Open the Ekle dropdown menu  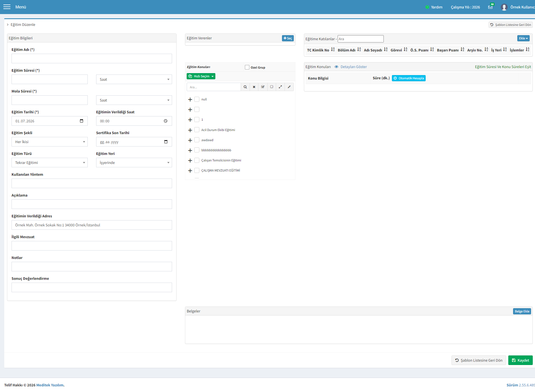tap(523, 38)
